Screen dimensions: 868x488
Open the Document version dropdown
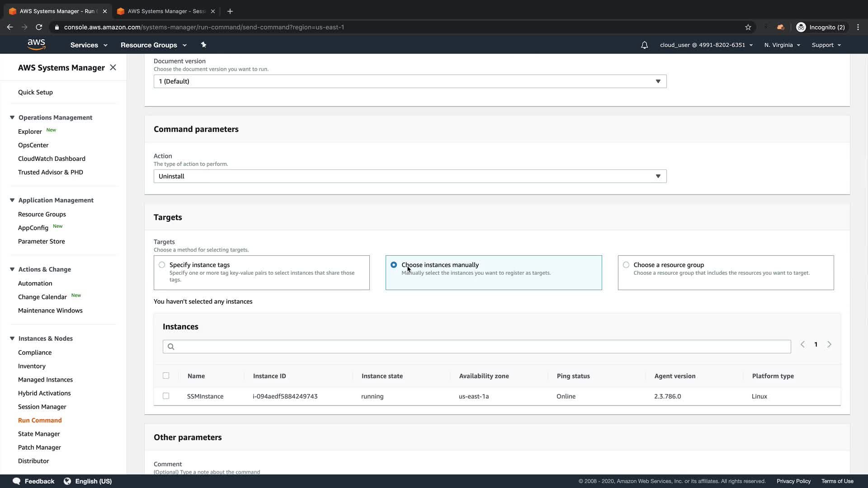(410, 81)
